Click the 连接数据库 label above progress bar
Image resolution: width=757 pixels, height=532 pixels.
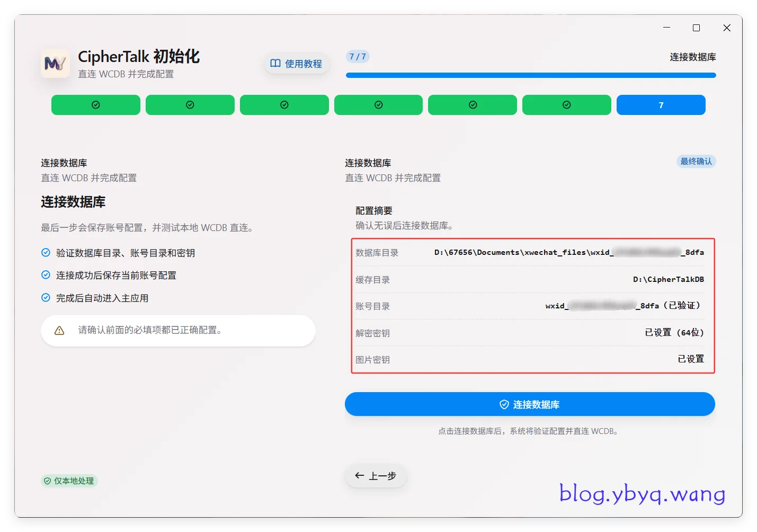pyautogui.click(x=692, y=57)
